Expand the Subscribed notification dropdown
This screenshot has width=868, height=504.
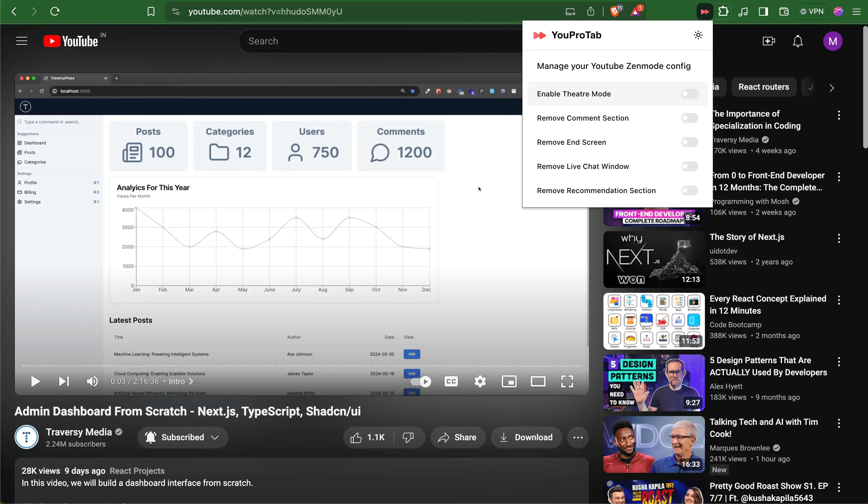coord(215,438)
